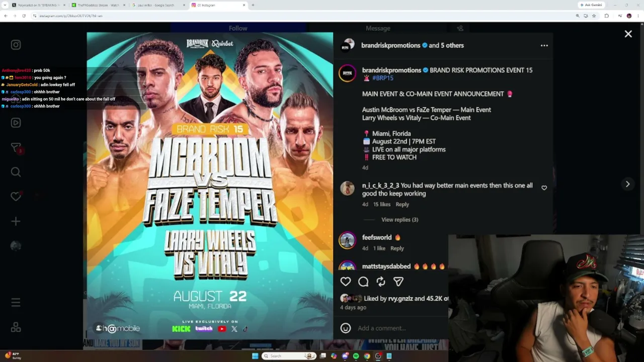Click the comment bubble icon under post

[x=363, y=282]
